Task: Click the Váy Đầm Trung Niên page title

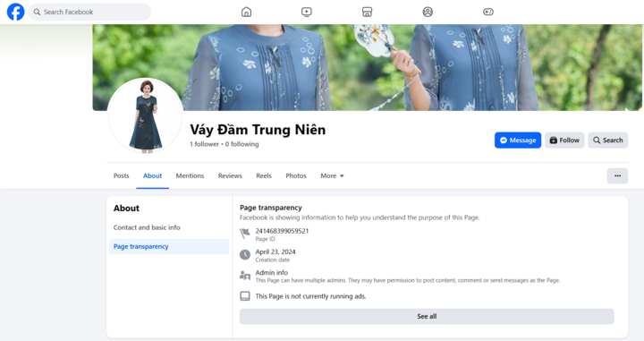Action: [258, 130]
